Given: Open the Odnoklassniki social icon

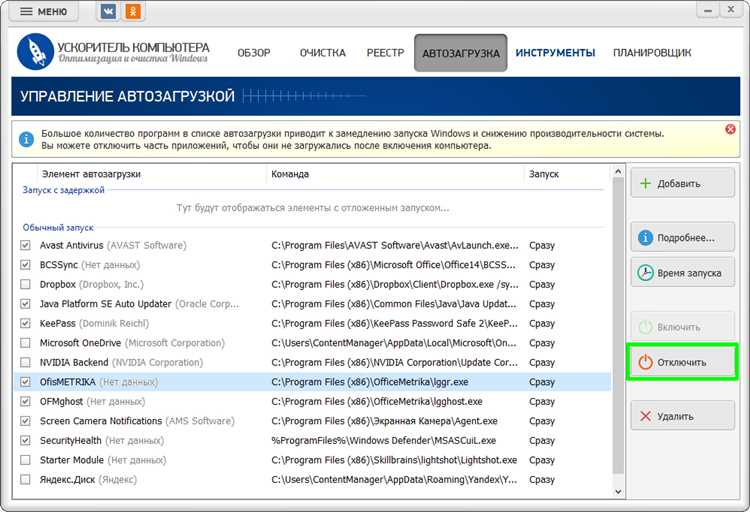Looking at the screenshot, I should tap(133, 11).
